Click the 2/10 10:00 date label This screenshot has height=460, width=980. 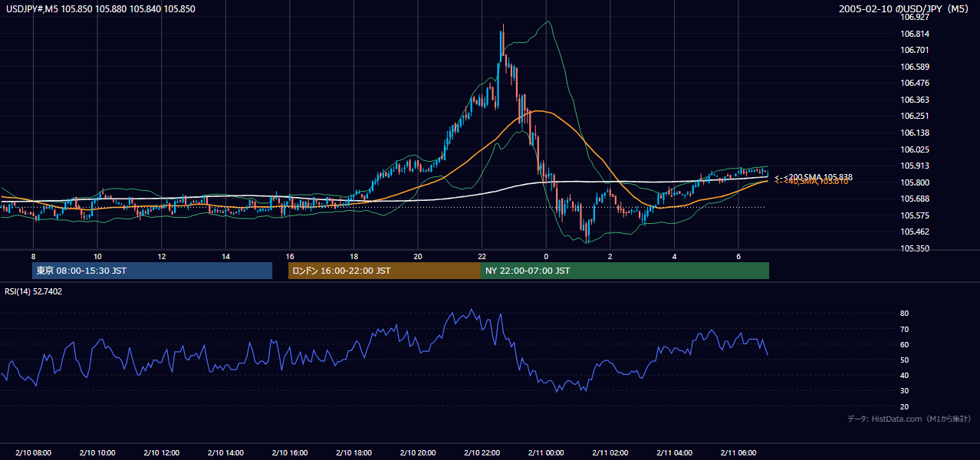point(97,452)
